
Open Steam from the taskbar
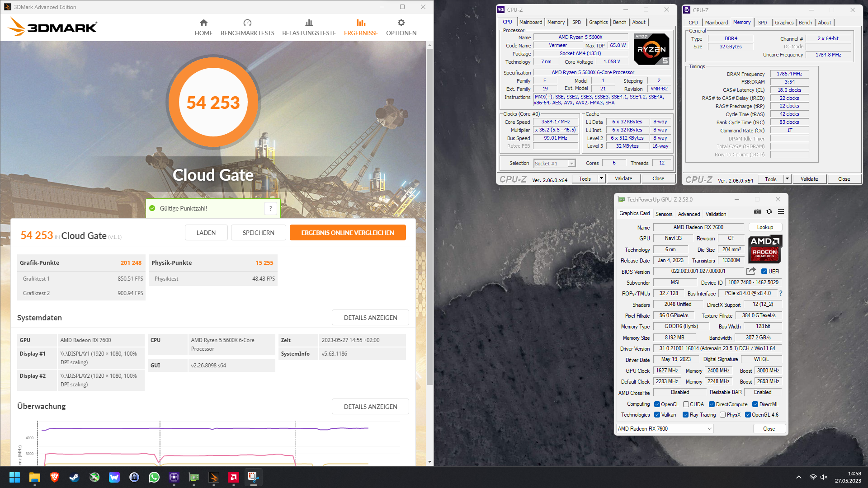[75, 477]
